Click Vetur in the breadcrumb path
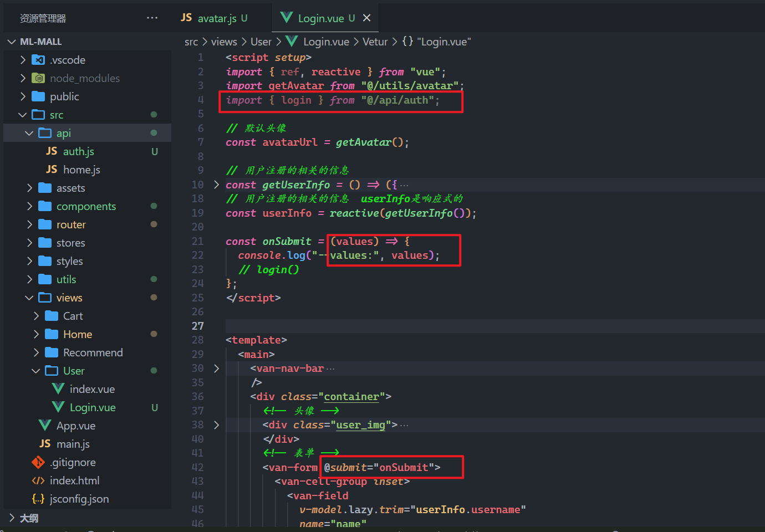Screen dimensions: 765x532 (375, 42)
